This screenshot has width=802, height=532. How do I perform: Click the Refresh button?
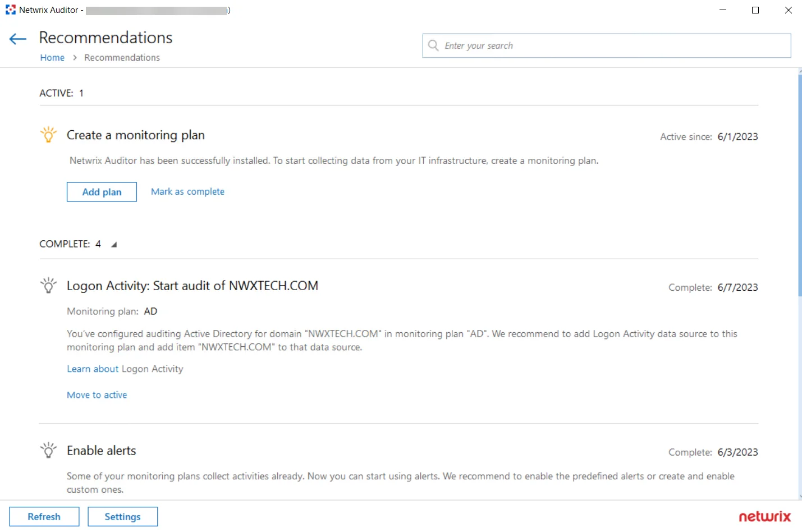tap(44, 517)
